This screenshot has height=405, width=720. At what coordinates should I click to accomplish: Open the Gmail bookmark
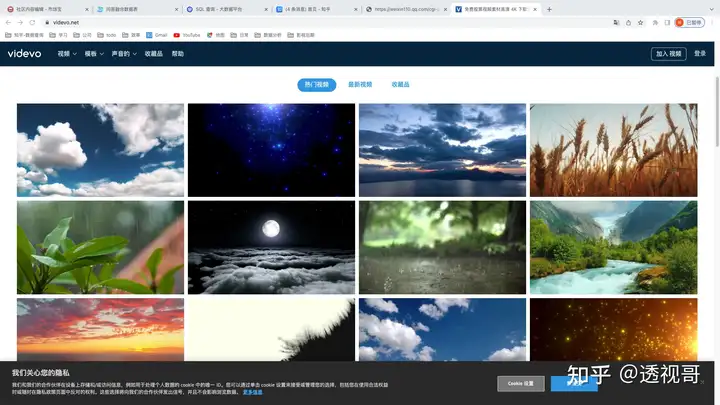click(157, 35)
